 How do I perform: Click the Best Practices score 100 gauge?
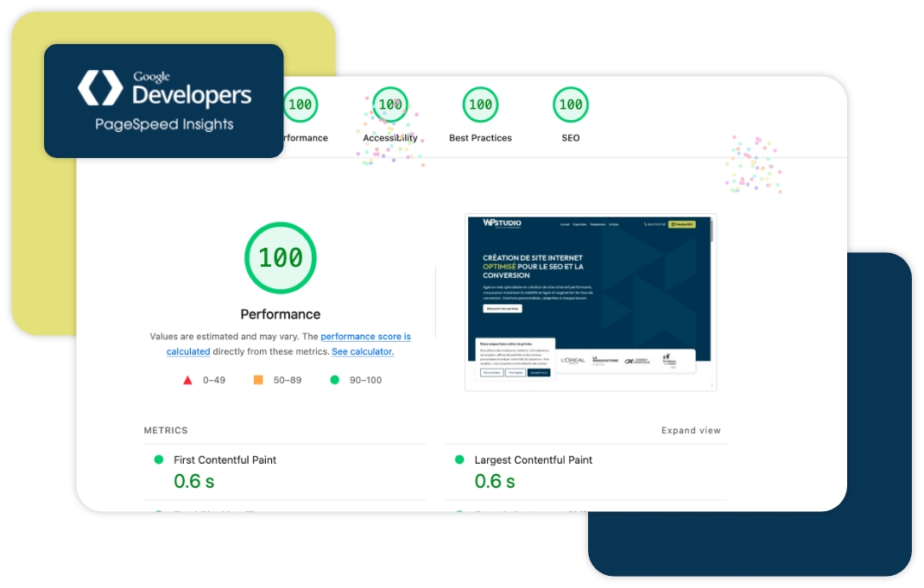click(x=480, y=105)
